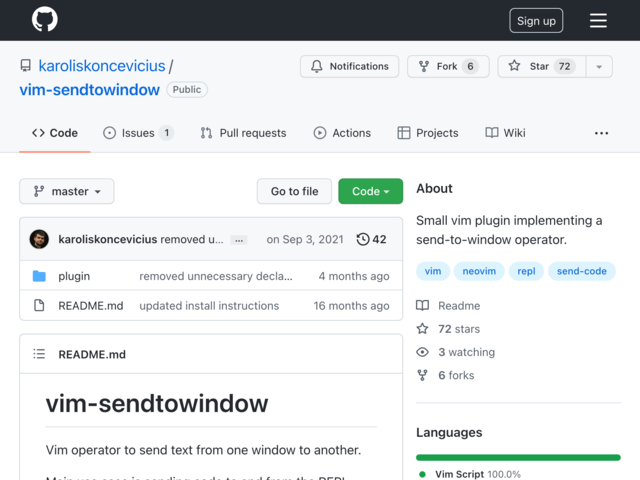Open the latest commit message 'removed u...'
The image size is (640, 480).
(x=192, y=239)
